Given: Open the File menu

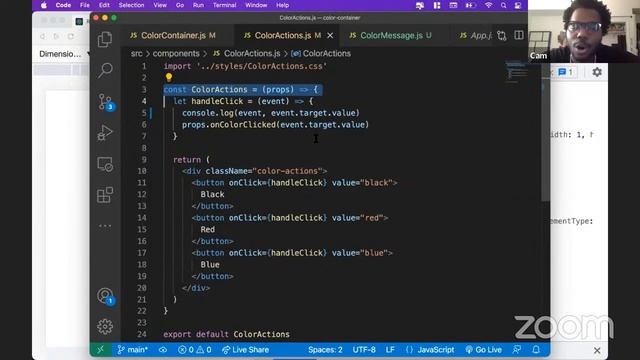Looking at the screenshot, I should pyautogui.click(x=84, y=5).
